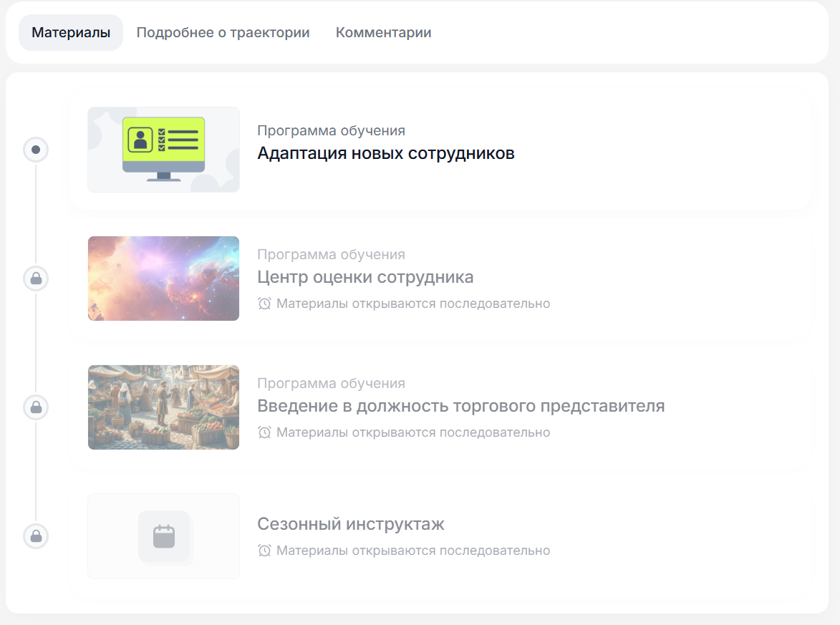Click Программа обучения label above Адаптация новых сотрудников
840x625 pixels.
point(331,131)
